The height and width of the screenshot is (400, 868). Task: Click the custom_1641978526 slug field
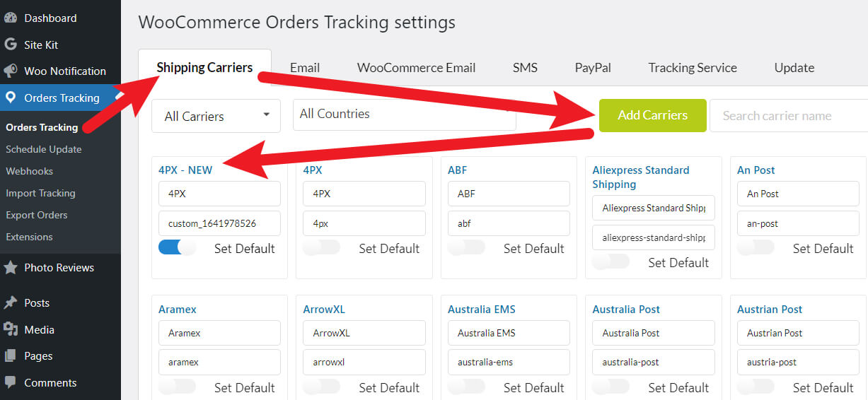(219, 223)
